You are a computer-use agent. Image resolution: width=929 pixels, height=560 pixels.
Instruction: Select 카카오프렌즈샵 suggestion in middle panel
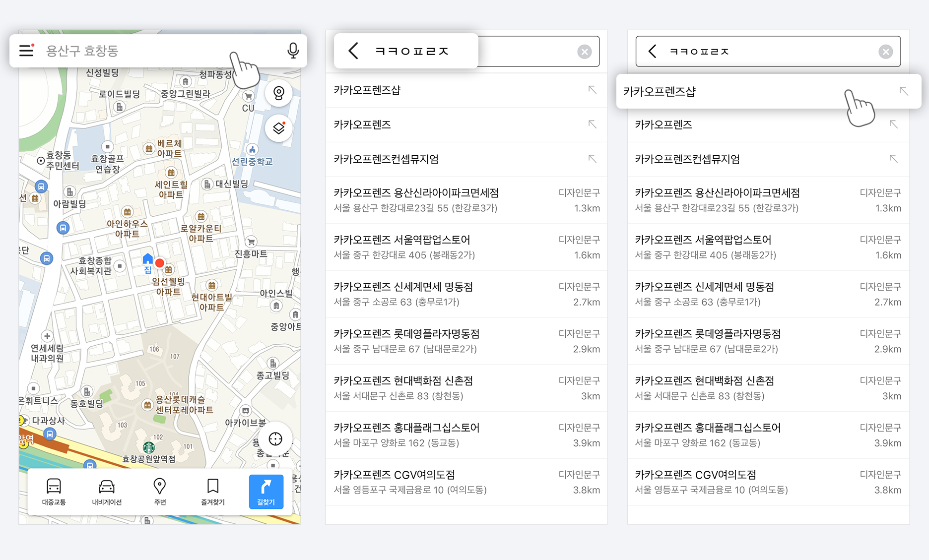[466, 90]
